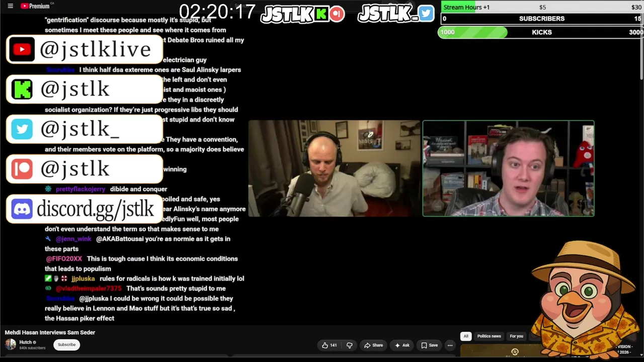This screenshot has width=644, height=362.
Task: Click the bald host's webcam feed
Action: click(x=334, y=168)
